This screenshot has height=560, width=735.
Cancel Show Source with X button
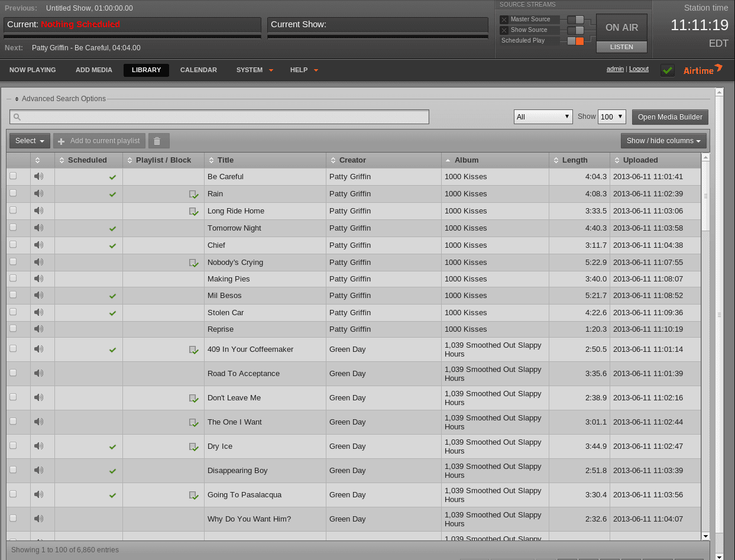point(504,30)
